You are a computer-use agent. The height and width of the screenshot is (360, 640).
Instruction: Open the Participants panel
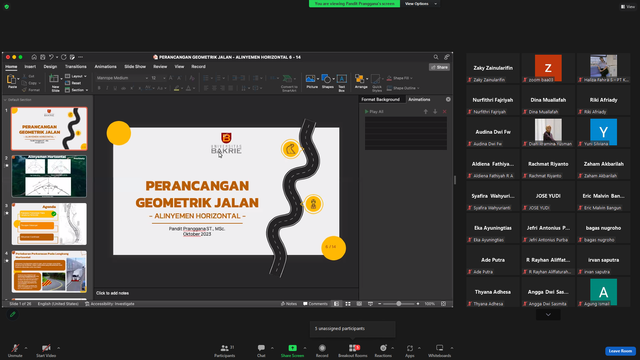(x=224, y=350)
